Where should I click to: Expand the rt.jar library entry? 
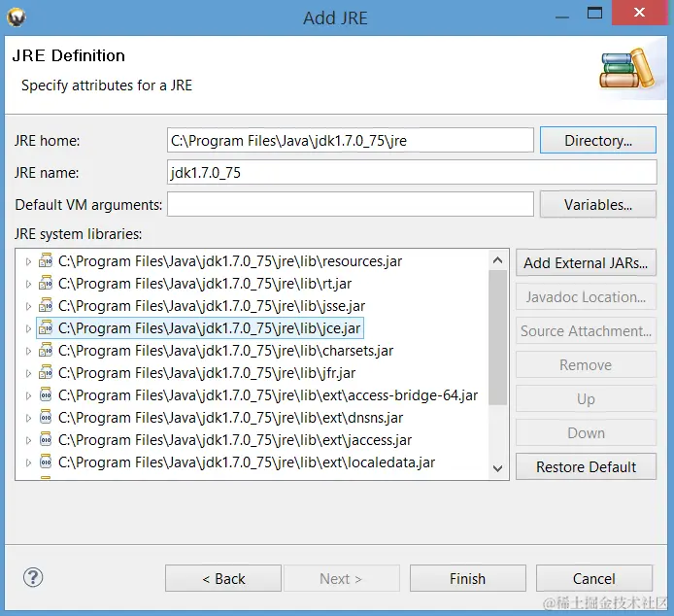click(28, 284)
